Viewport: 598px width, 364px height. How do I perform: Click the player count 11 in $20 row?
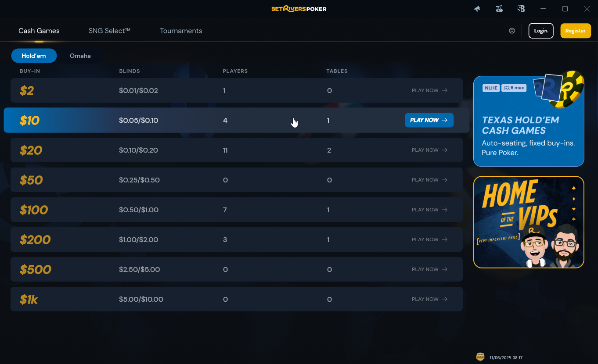pos(225,150)
